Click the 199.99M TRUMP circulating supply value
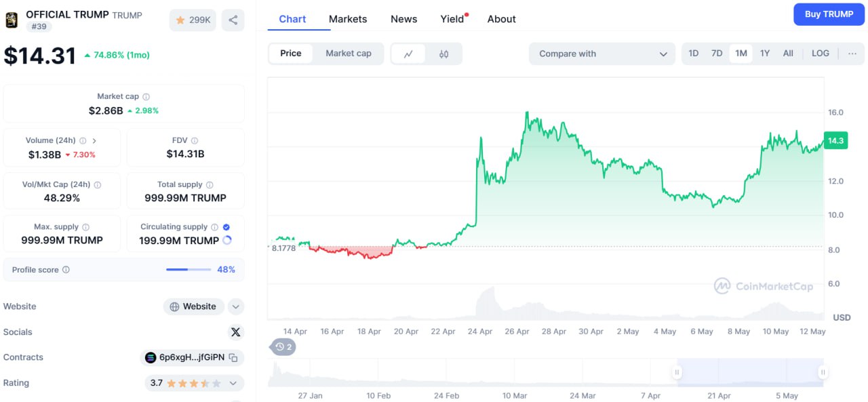Image resolution: width=868 pixels, height=402 pixels. pyautogui.click(x=179, y=241)
